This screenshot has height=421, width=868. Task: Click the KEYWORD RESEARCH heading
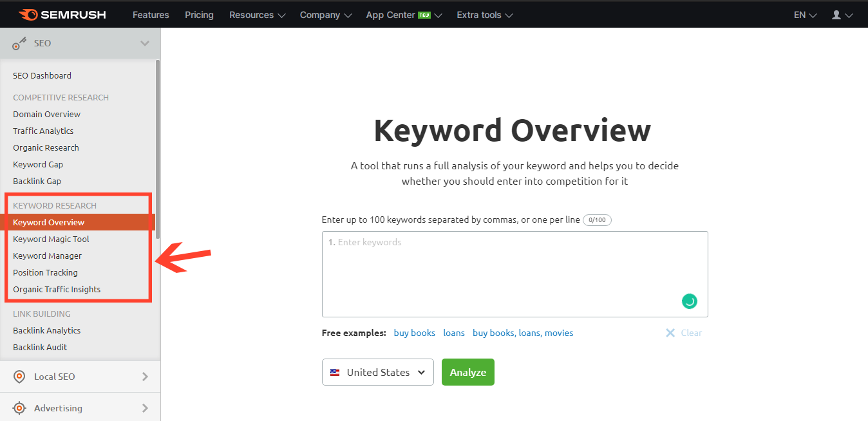point(55,205)
